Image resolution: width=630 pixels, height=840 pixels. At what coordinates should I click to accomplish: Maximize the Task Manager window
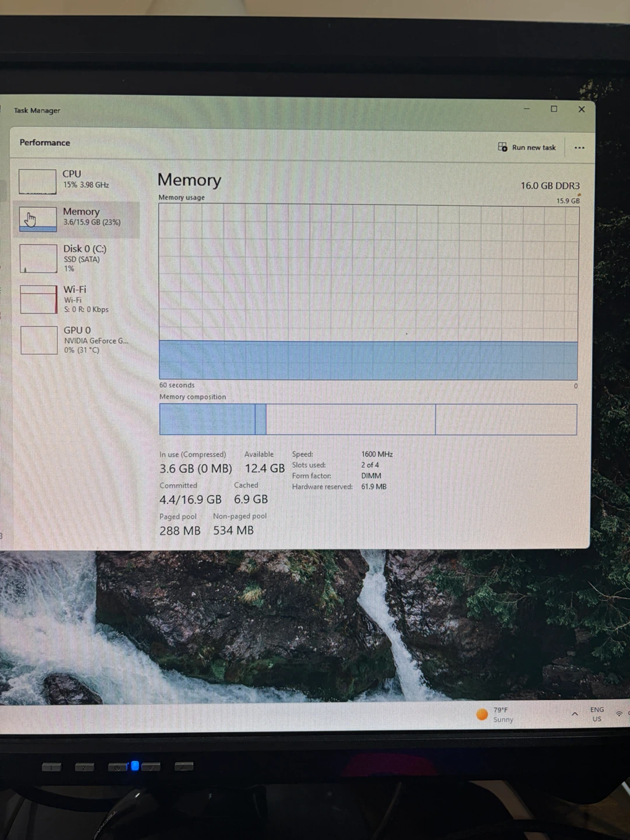pyautogui.click(x=554, y=108)
